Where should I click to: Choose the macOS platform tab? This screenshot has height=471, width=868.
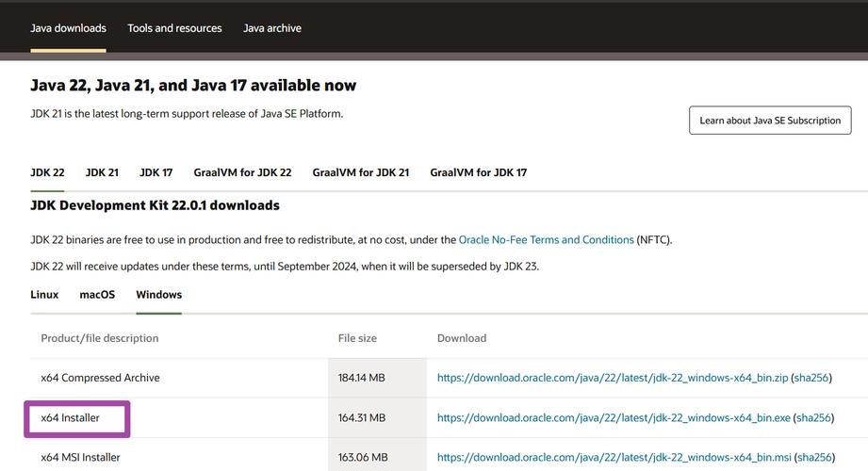click(x=97, y=295)
